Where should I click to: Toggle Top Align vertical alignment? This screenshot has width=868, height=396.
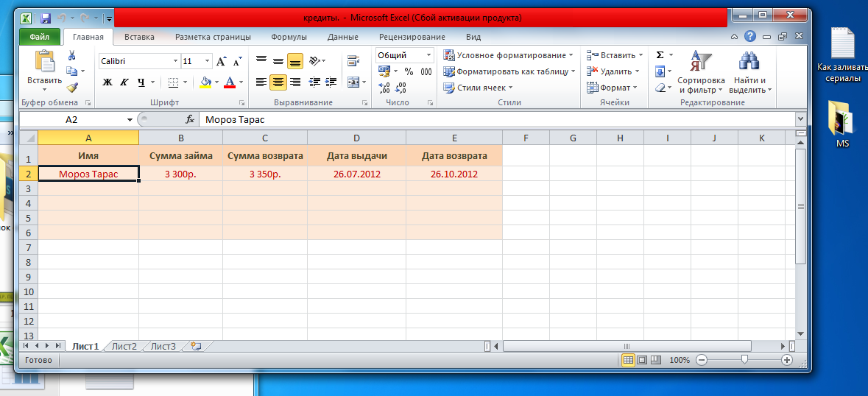tap(261, 60)
